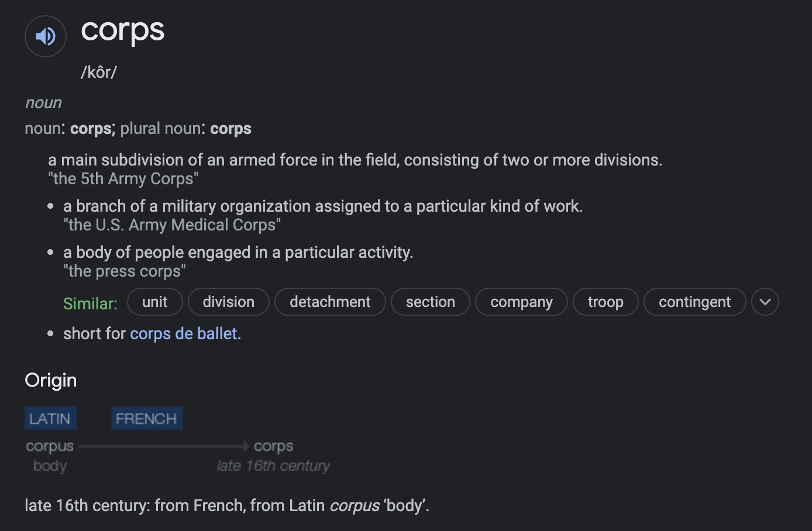Click the 'Similar:' green label
Screen dimensions: 812x531
(x=90, y=304)
